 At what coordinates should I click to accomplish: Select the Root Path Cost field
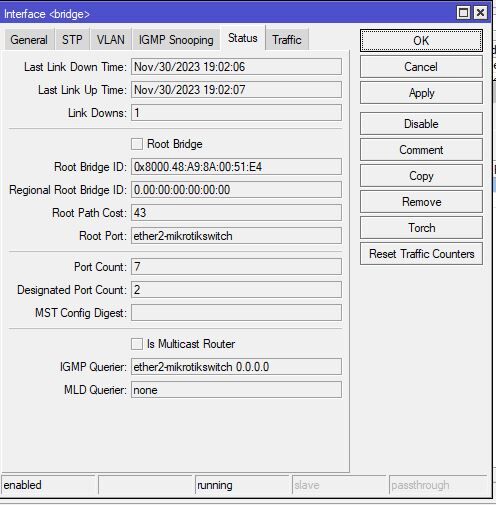point(236,213)
